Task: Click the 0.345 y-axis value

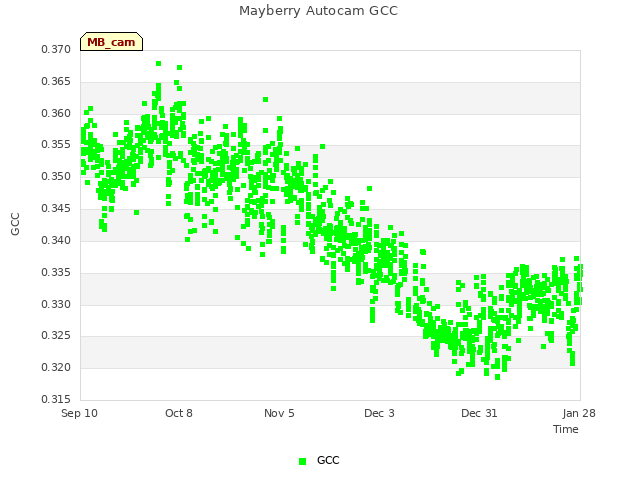Action: [56, 209]
